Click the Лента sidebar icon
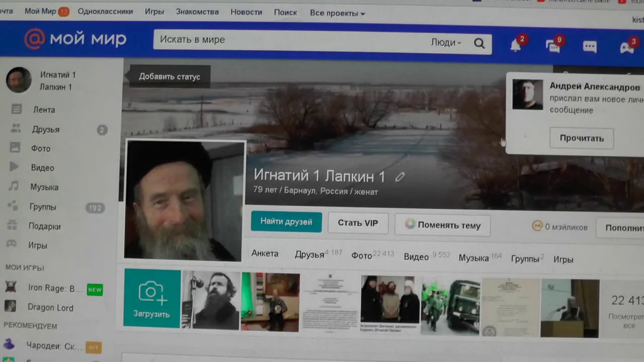 (x=17, y=109)
